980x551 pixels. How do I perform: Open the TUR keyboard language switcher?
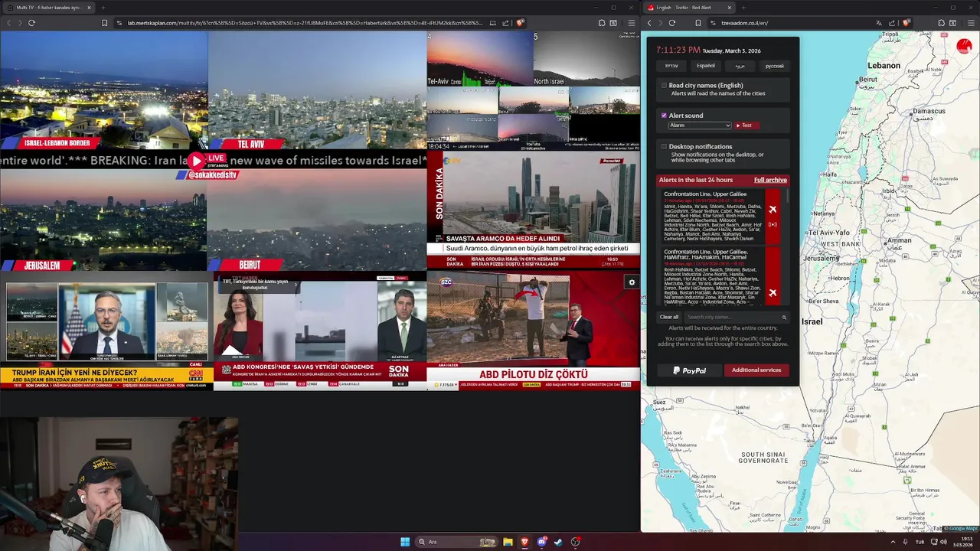coord(920,542)
